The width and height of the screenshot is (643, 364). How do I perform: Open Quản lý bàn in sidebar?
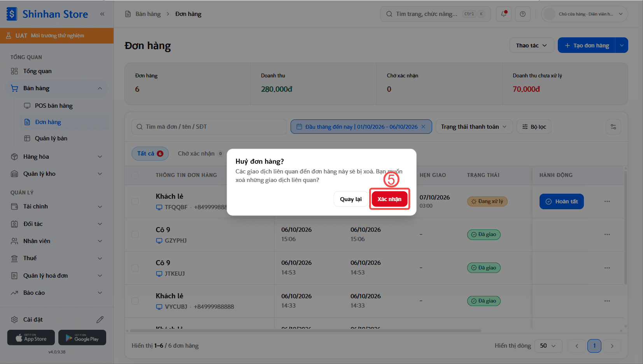click(64, 138)
